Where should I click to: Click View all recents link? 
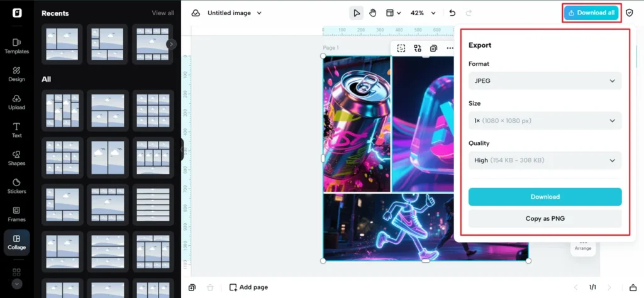pos(163,13)
